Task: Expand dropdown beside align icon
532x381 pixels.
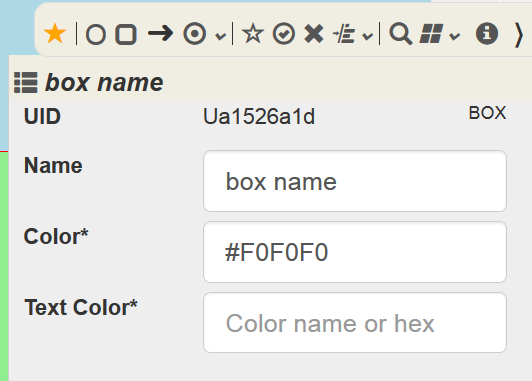Action: point(367,36)
